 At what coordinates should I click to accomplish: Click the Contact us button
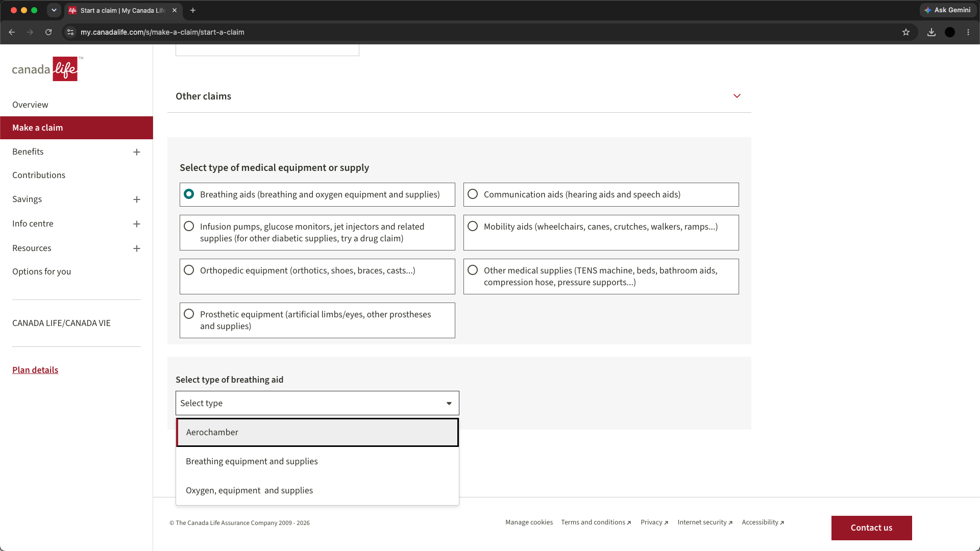coord(871,528)
